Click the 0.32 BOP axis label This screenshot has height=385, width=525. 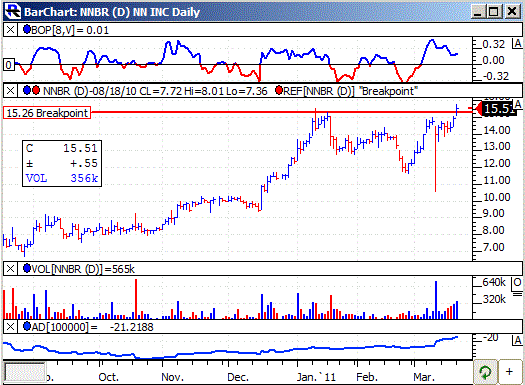[494, 44]
